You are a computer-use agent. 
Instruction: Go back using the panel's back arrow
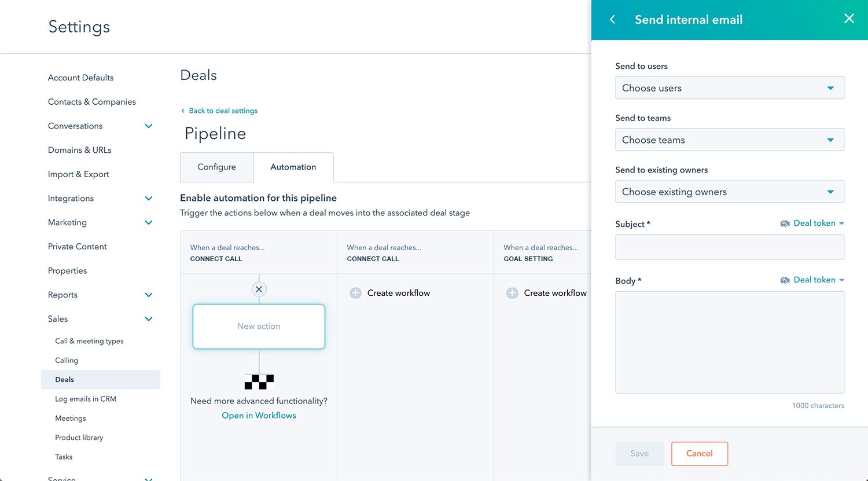613,20
